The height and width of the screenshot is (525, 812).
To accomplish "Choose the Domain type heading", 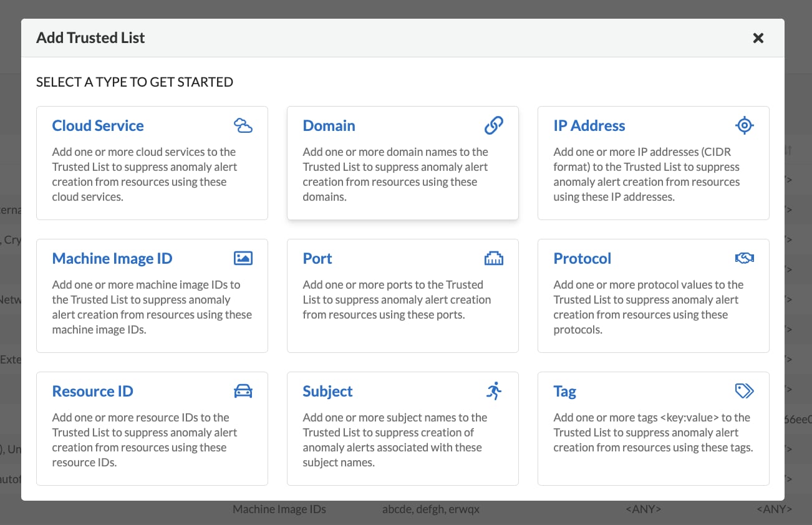I will point(329,125).
